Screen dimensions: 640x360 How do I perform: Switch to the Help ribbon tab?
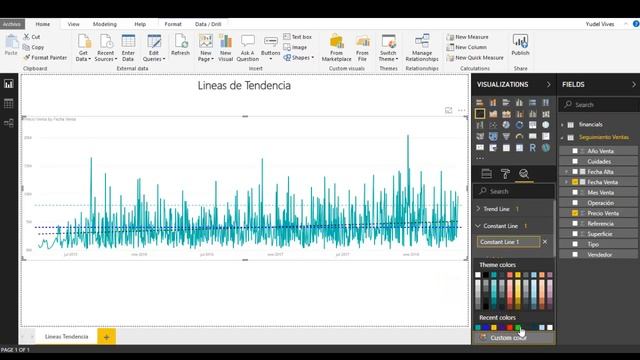pos(140,24)
